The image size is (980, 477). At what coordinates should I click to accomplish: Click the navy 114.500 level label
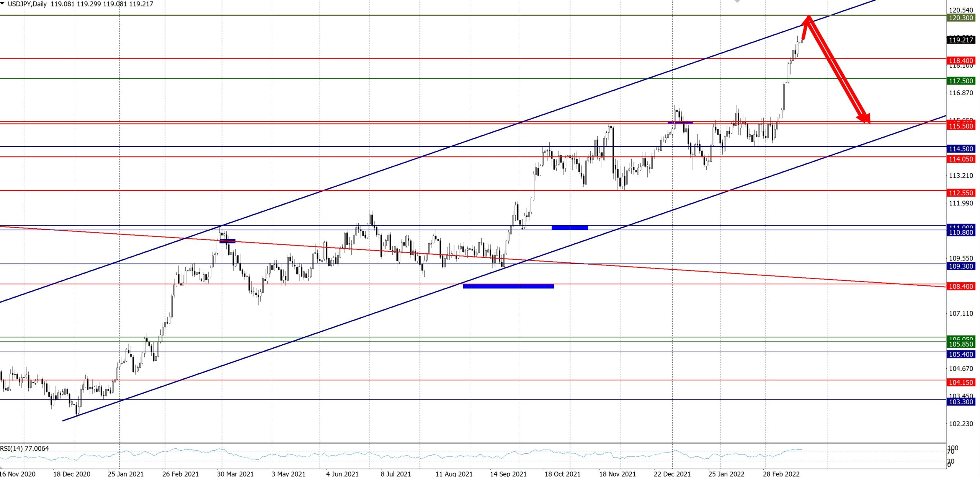[961, 149]
